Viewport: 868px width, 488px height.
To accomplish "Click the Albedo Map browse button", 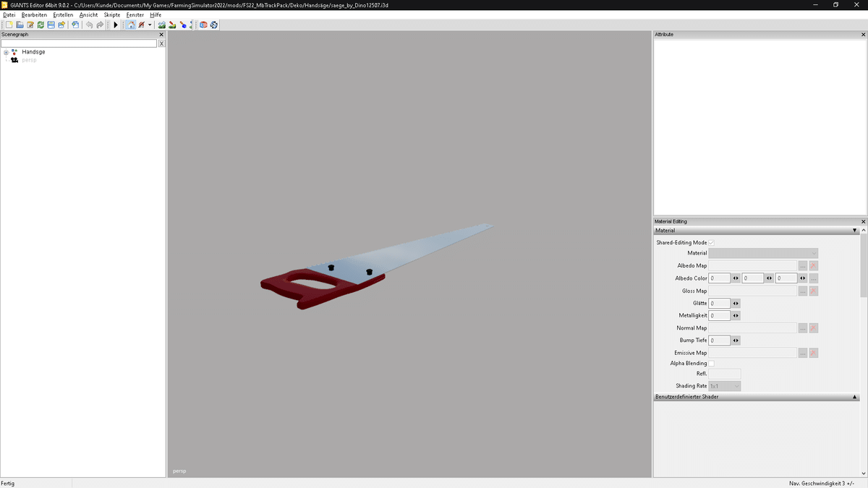I will click(802, 265).
